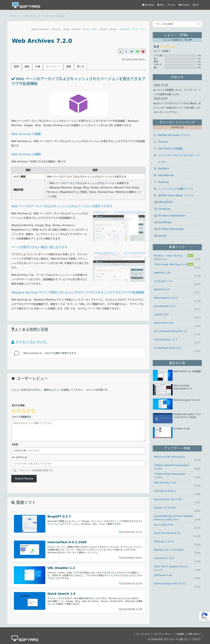Click the #フリーソフト tag
Image resolution: width=210 pixels, height=644 pixels.
(139, 29)
